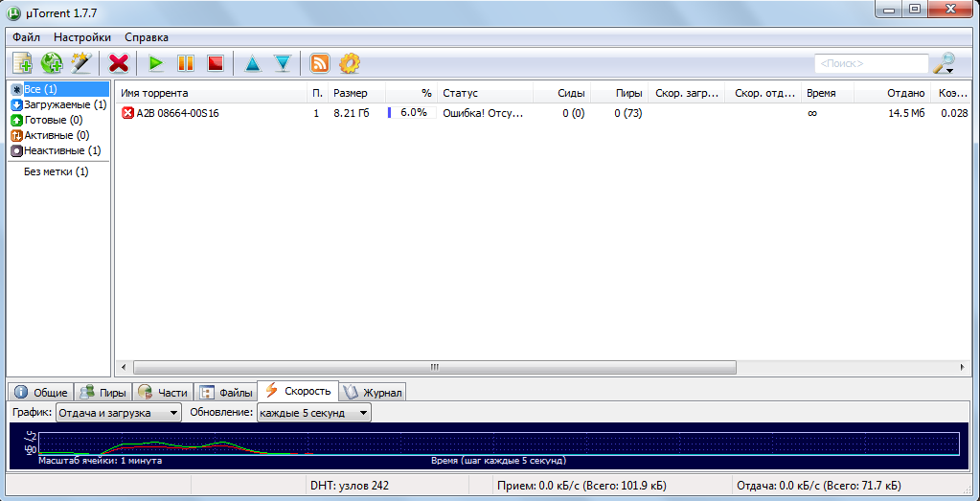Sort by the П. queue column header

pyautogui.click(x=317, y=93)
